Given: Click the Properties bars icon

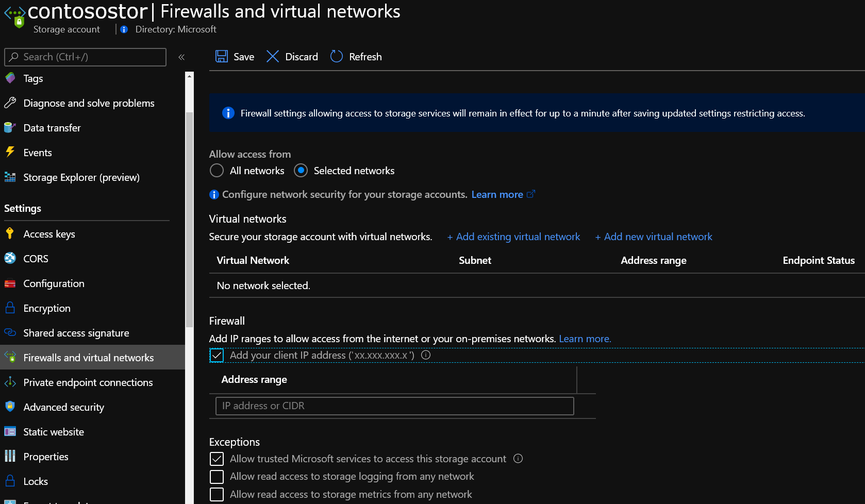Looking at the screenshot, I should pyautogui.click(x=10, y=456).
